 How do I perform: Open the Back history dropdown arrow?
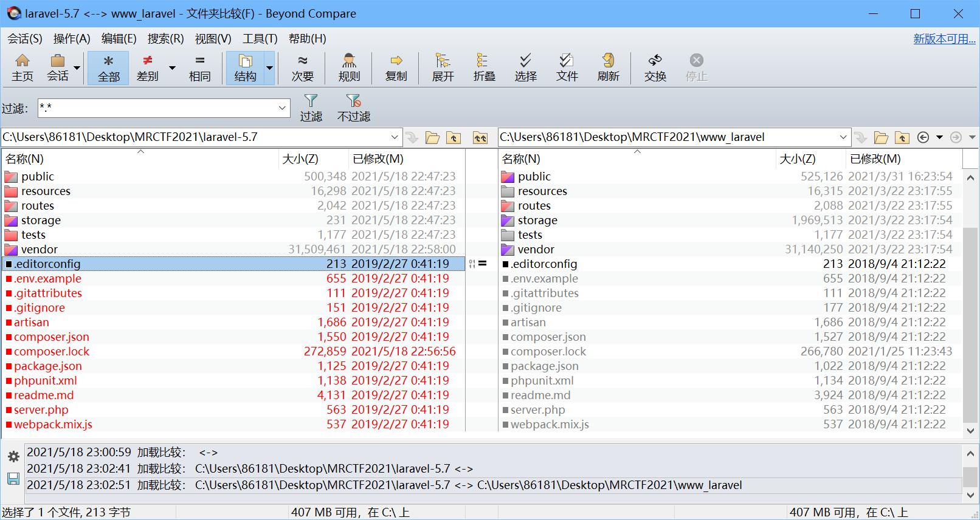pos(939,137)
